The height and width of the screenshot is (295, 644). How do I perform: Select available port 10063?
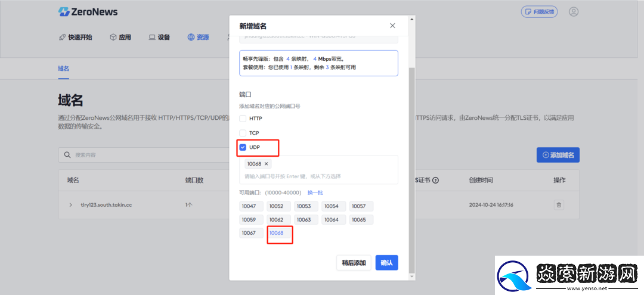[x=306, y=219]
